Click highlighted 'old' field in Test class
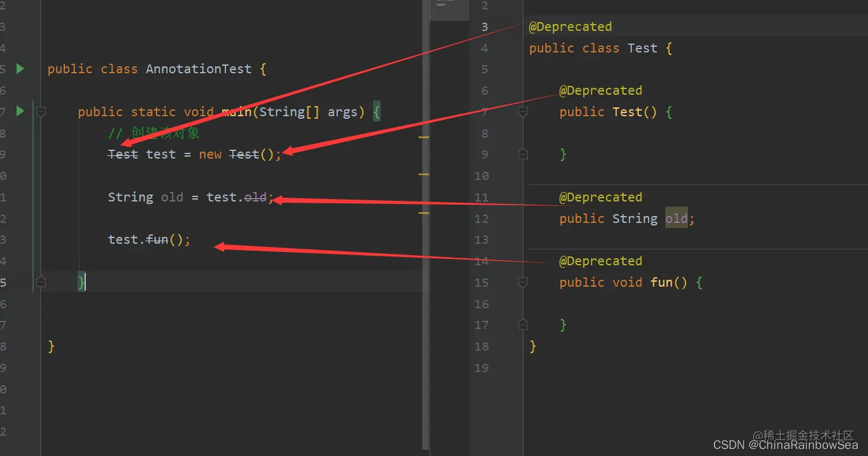Image resolution: width=868 pixels, height=456 pixels. (677, 219)
